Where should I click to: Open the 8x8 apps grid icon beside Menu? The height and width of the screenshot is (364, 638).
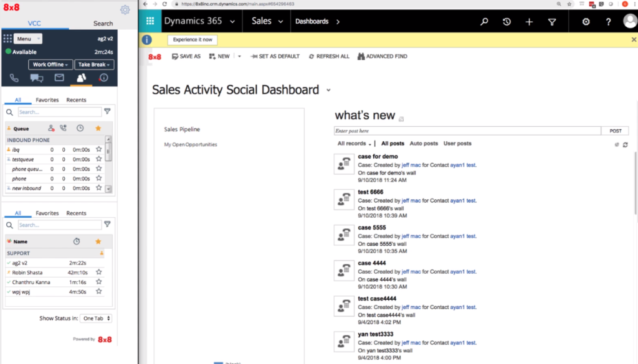pyautogui.click(x=7, y=39)
